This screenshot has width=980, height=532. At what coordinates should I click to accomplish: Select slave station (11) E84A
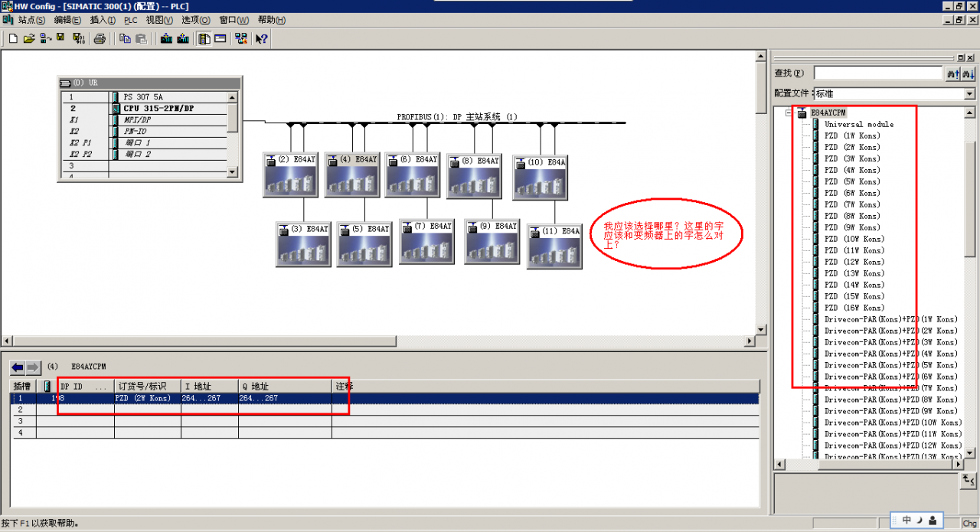coord(554,246)
